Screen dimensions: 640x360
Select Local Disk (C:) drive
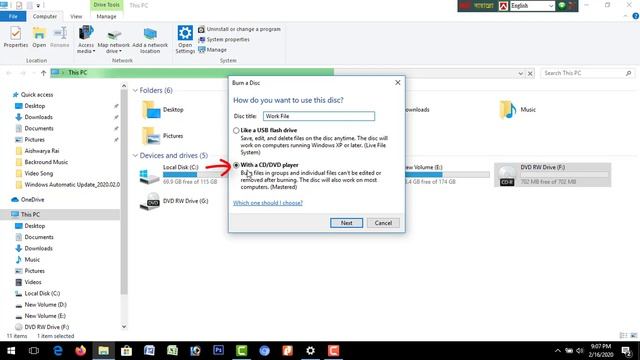click(x=179, y=175)
